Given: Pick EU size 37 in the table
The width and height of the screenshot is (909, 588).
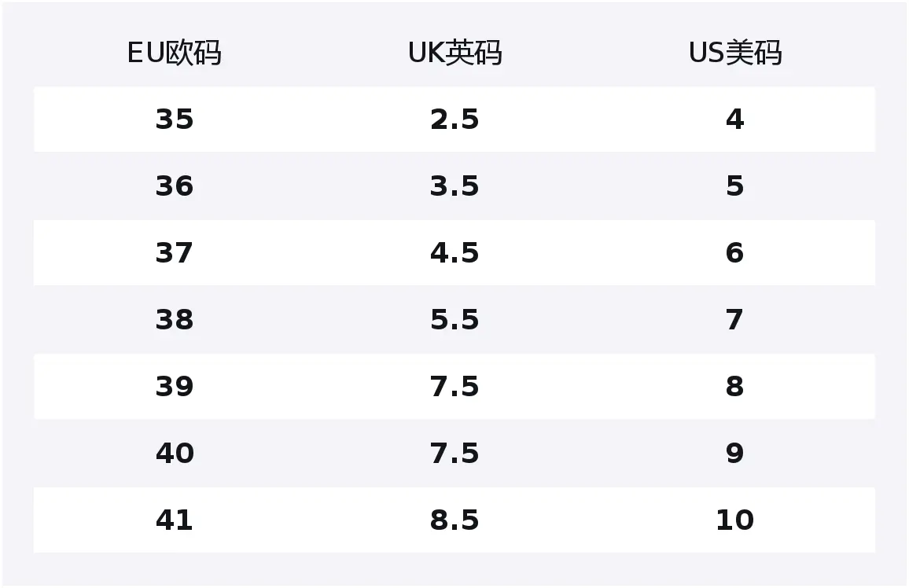Looking at the screenshot, I should pos(174,253).
